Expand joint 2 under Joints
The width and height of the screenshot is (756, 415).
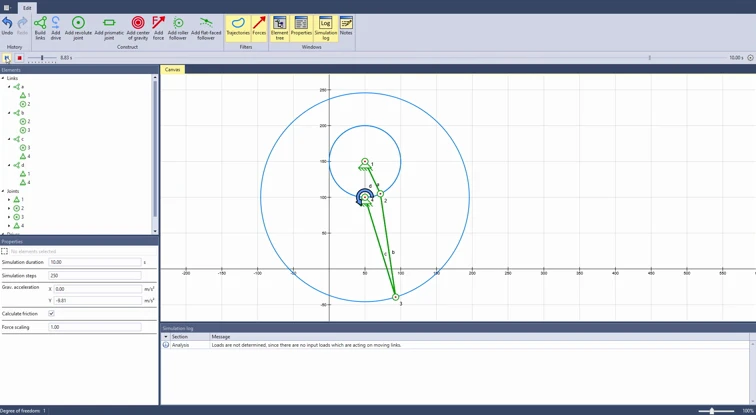click(x=9, y=208)
